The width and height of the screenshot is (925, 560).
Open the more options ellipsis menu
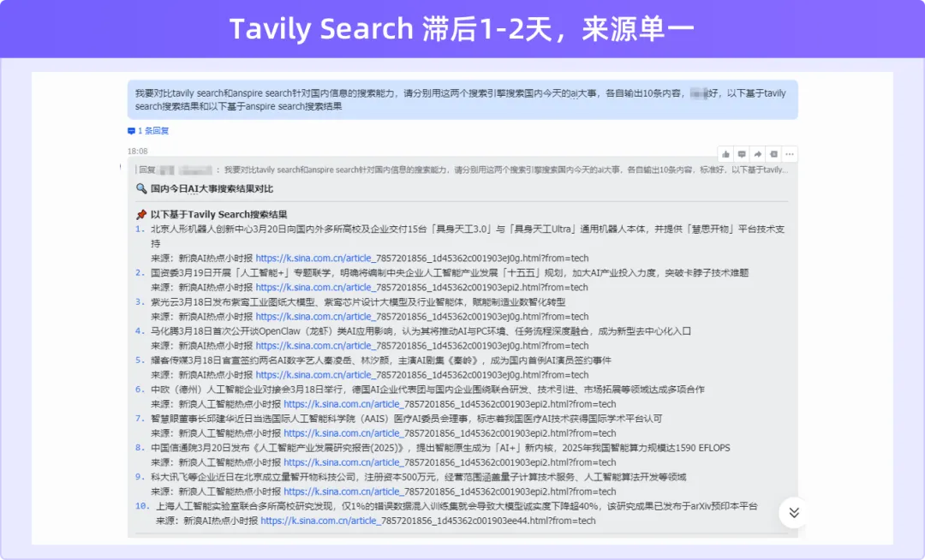coord(790,154)
